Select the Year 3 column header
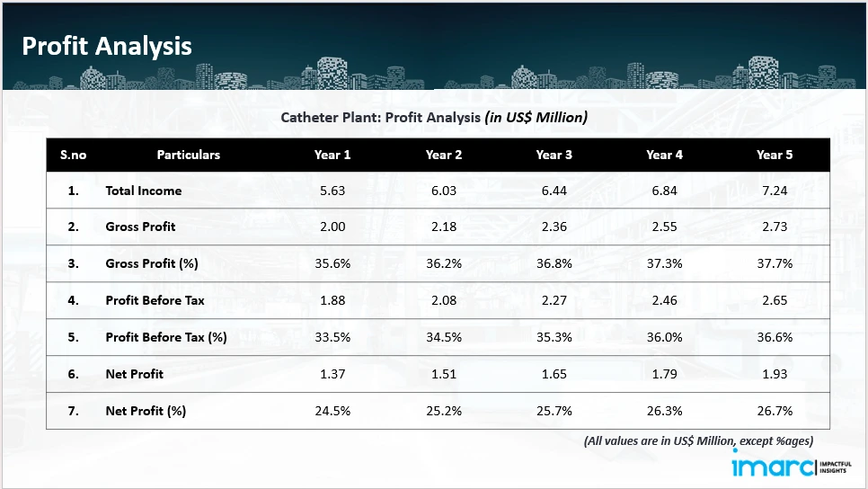Screen dimensions: 868x489 (x=554, y=155)
